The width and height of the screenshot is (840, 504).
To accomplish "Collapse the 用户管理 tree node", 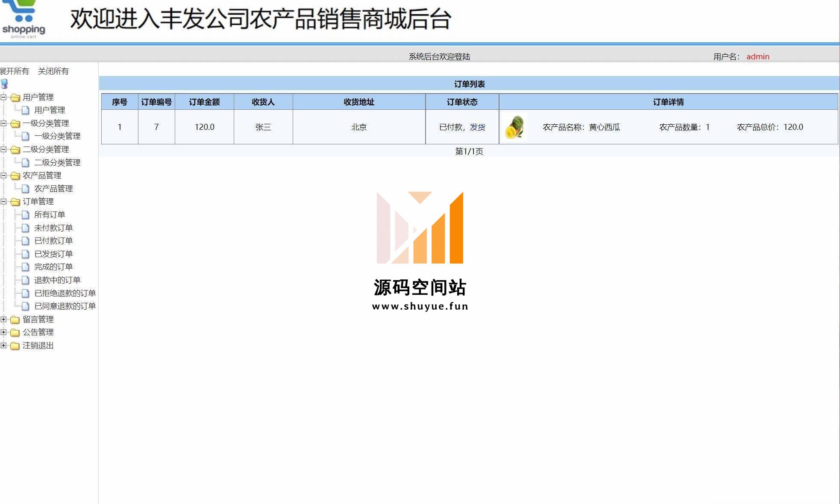I will [3, 97].
